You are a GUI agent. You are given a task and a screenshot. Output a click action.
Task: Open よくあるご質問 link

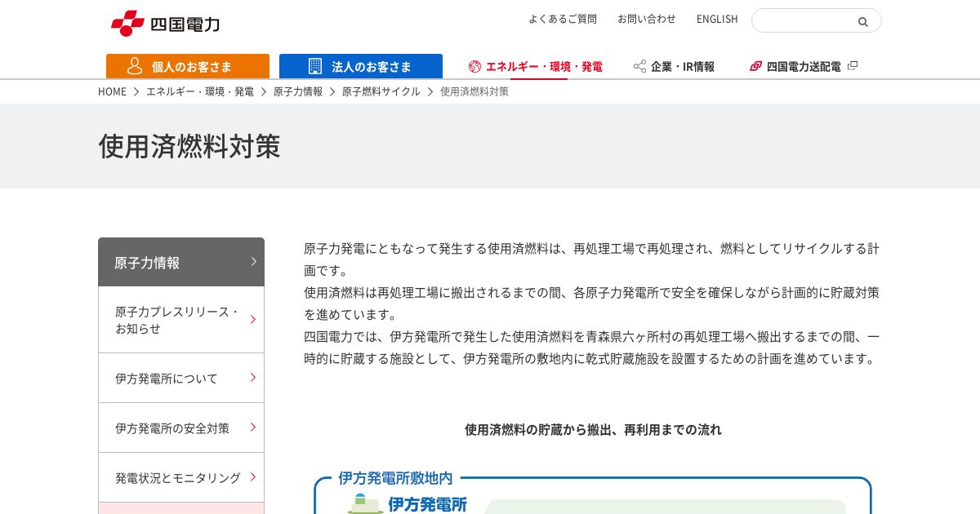563,19
